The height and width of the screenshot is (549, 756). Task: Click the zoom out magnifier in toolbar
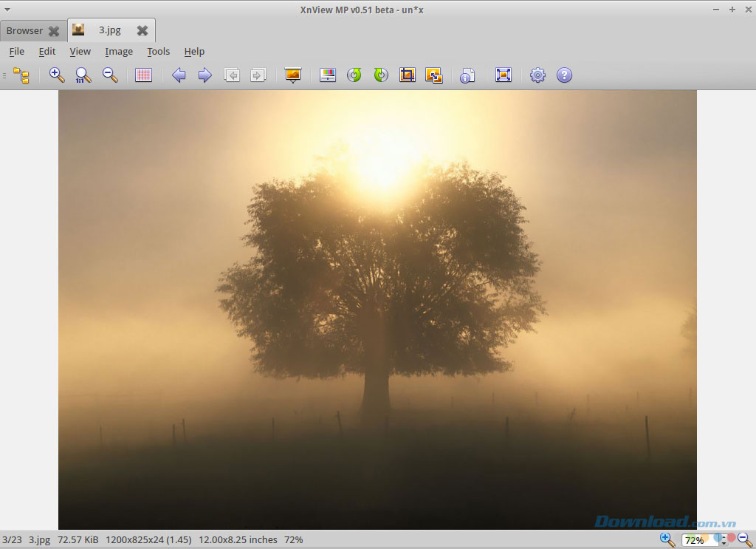[x=110, y=75]
